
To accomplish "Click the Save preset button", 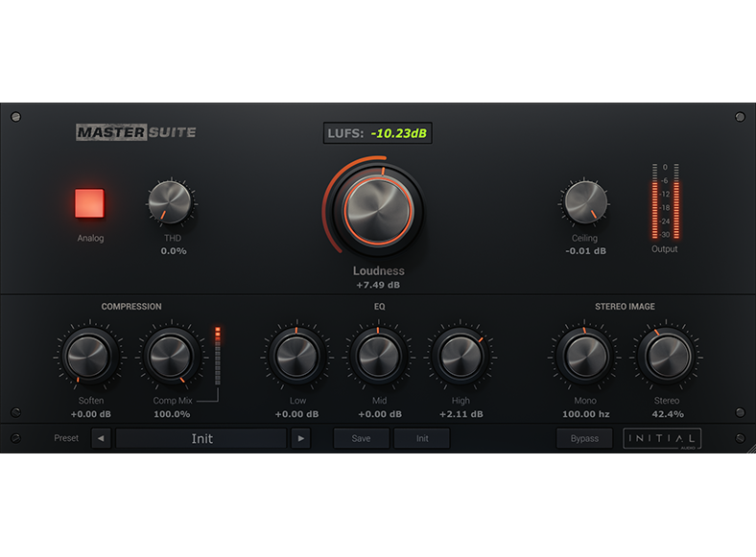I will coord(361,438).
